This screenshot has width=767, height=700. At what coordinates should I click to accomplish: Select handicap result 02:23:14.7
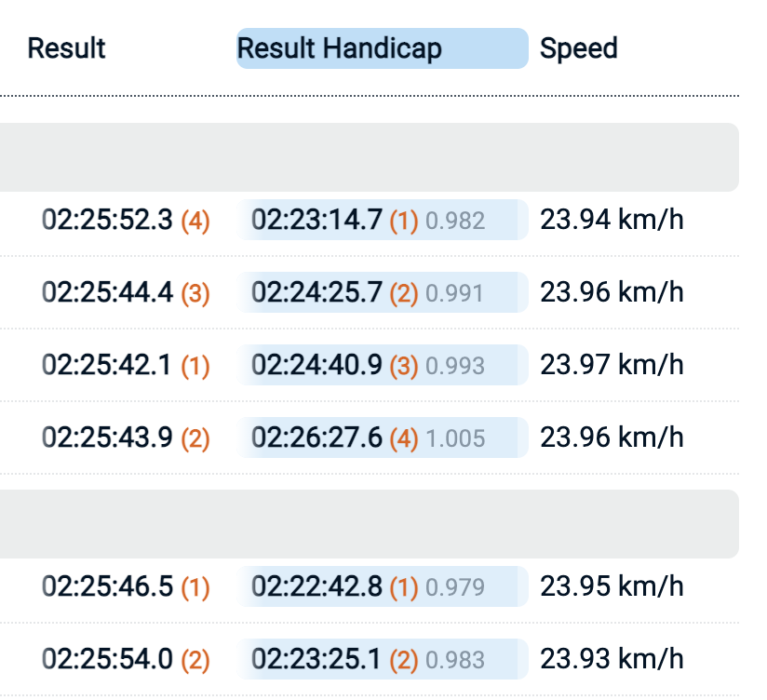coord(316,220)
